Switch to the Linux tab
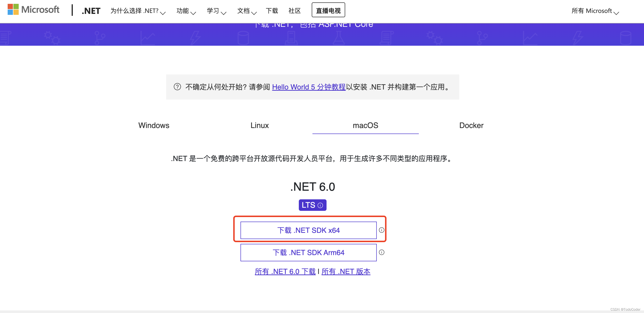Image resolution: width=644 pixels, height=313 pixels. [260, 125]
